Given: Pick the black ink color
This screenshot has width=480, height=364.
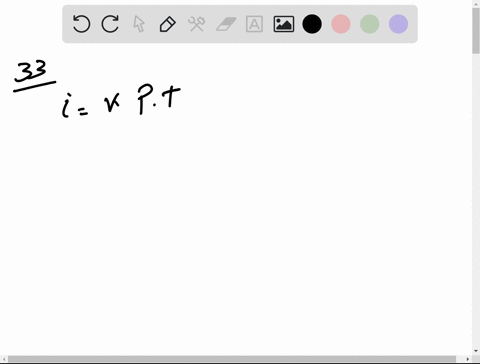Looking at the screenshot, I should click(x=312, y=24).
